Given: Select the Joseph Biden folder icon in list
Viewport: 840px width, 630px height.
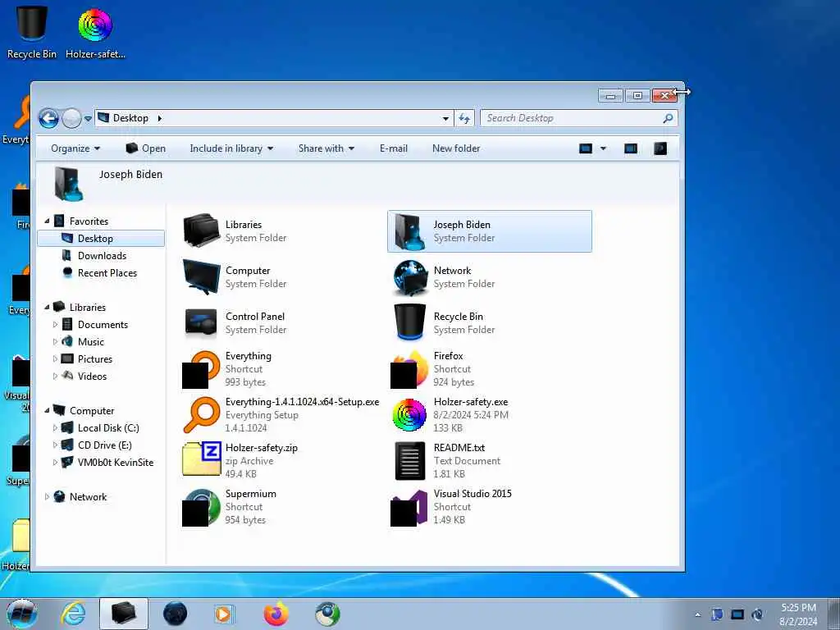Looking at the screenshot, I should [x=409, y=231].
